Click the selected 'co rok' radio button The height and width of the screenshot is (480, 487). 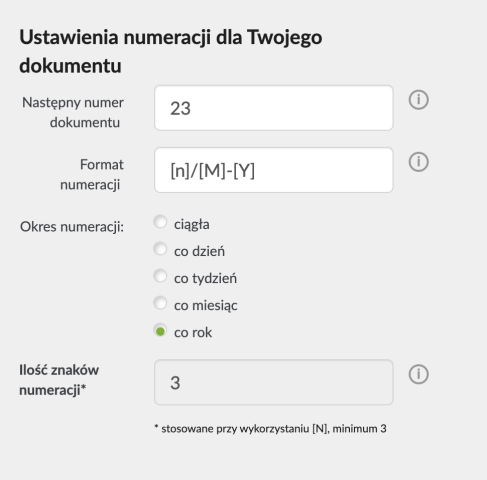click(160, 330)
